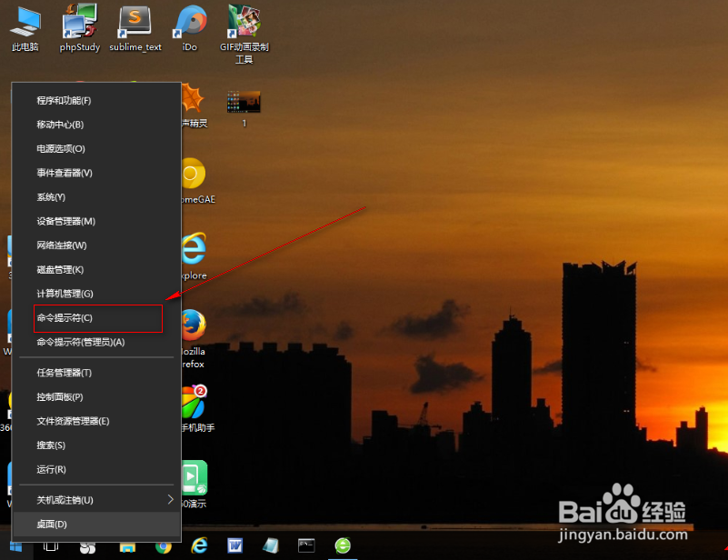
Task: Switch to the green 360 browser taskbar icon
Action: 343,545
